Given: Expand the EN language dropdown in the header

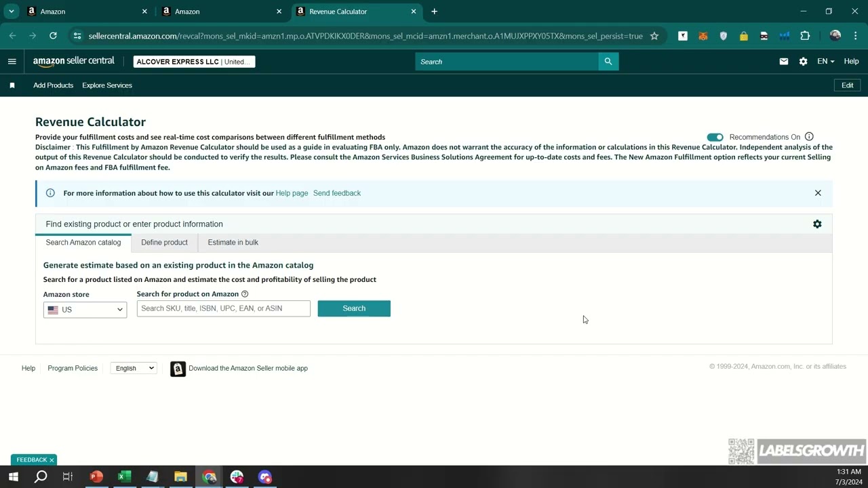Looking at the screenshot, I should pos(825,61).
